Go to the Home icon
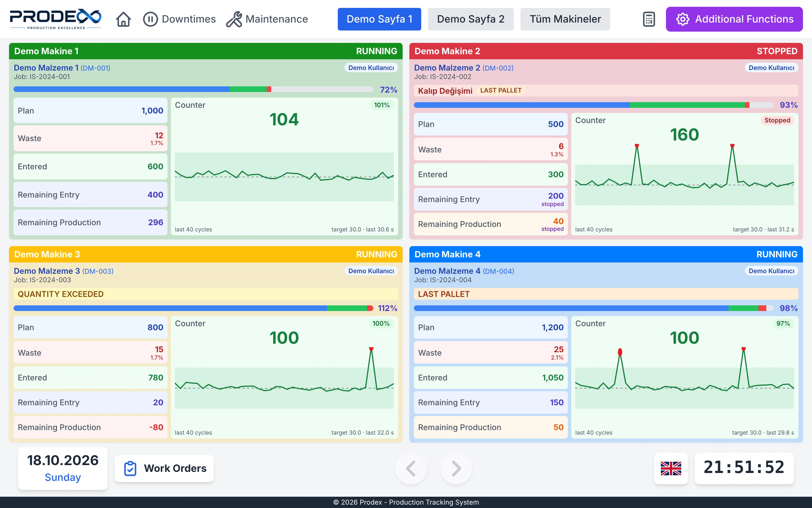This screenshot has width=812, height=508. (123, 19)
